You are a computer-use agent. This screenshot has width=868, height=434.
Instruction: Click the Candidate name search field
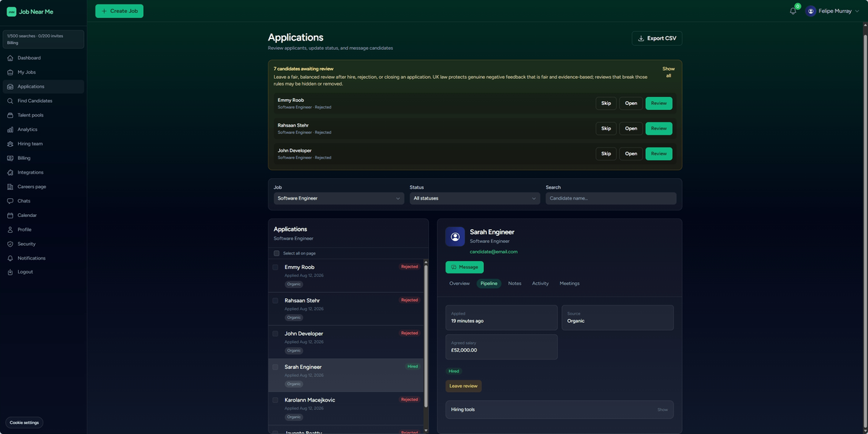[611, 198]
